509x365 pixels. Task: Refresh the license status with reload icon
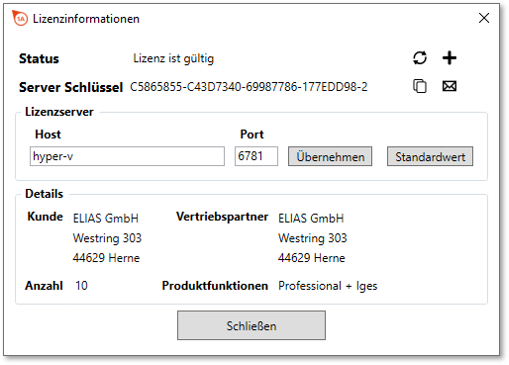[x=420, y=58]
